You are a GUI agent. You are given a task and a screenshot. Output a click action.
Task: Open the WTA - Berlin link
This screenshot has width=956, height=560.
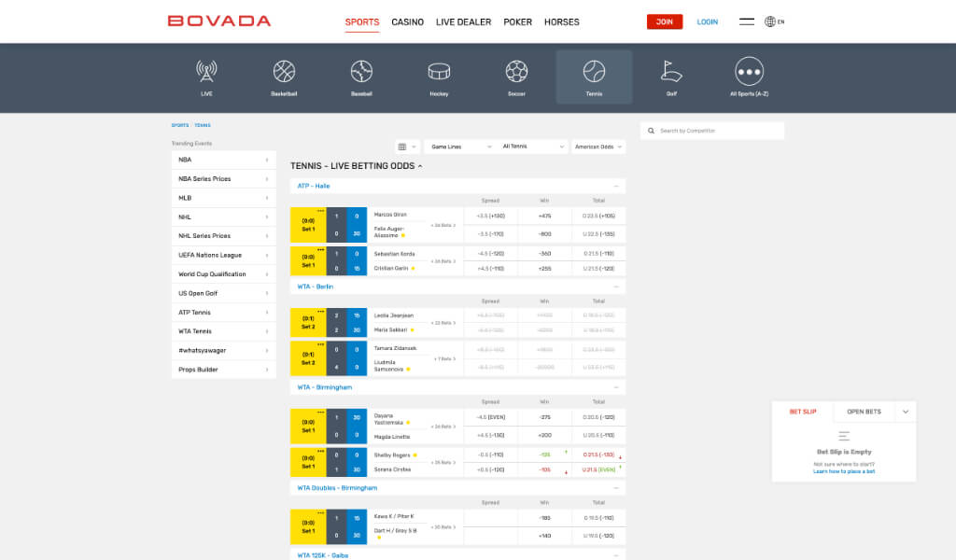(x=316, y=287)
